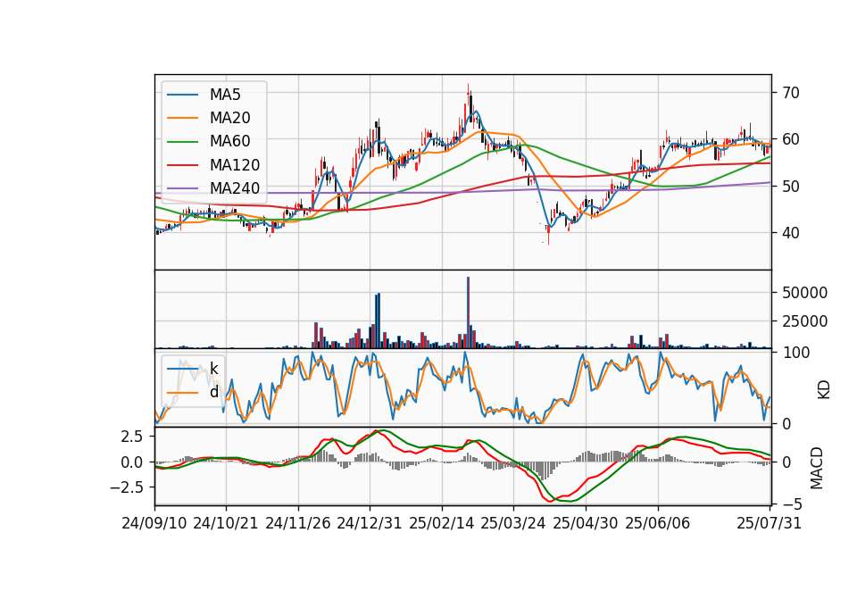Click the purple MA240 legend line sample
Screen dimensions: 857x616
(x=182, y=188)
